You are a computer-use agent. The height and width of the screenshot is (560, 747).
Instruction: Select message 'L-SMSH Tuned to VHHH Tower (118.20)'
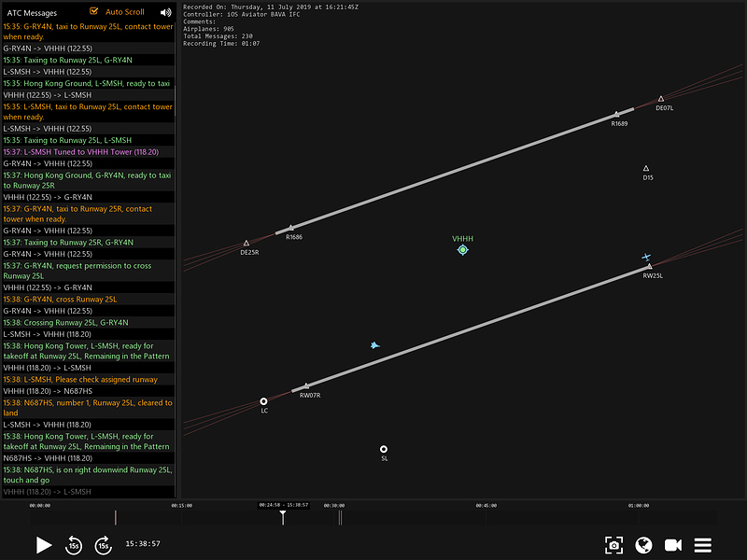tap(88, 152)
